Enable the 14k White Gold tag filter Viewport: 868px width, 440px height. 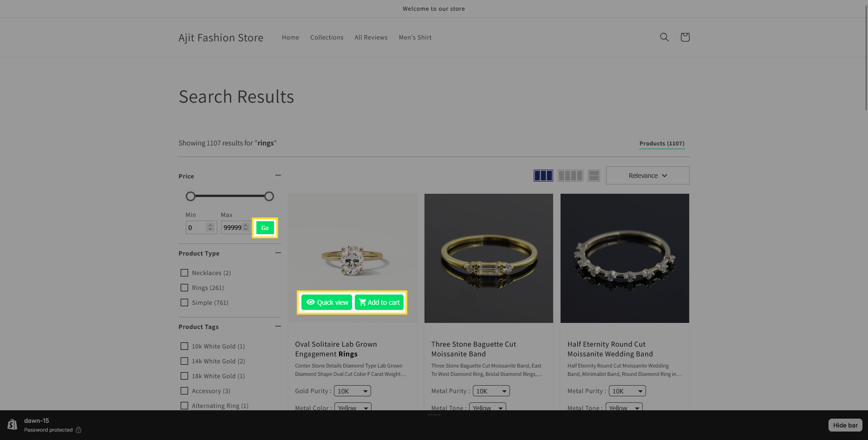pyautogui.click(x=184, y=361)
